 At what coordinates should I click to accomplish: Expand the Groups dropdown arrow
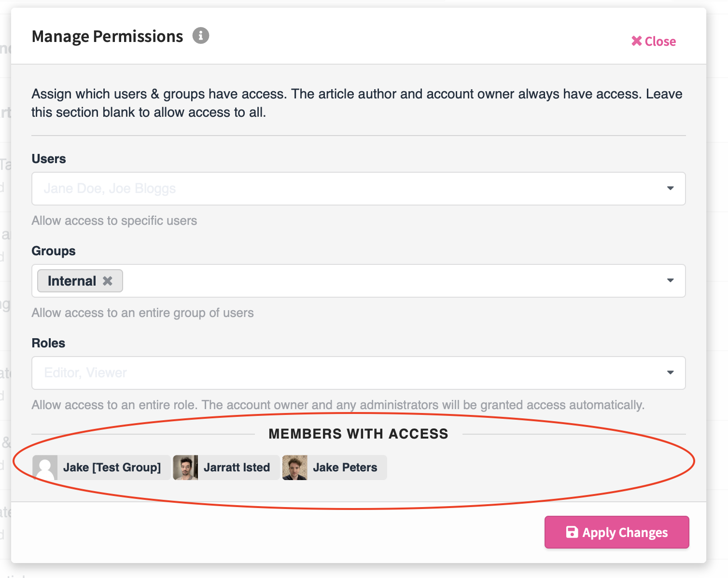[670, 280]
